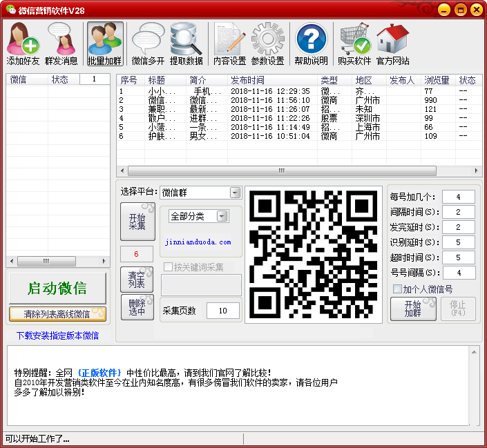Click the 开始加群 button
The image size is (487, 448).
pos(413,309)
